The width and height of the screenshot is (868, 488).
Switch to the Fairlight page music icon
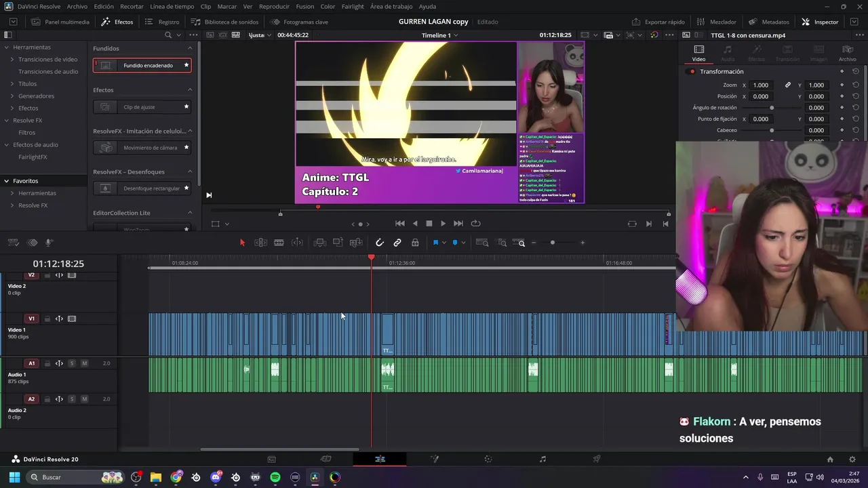(x=542, y=459)
